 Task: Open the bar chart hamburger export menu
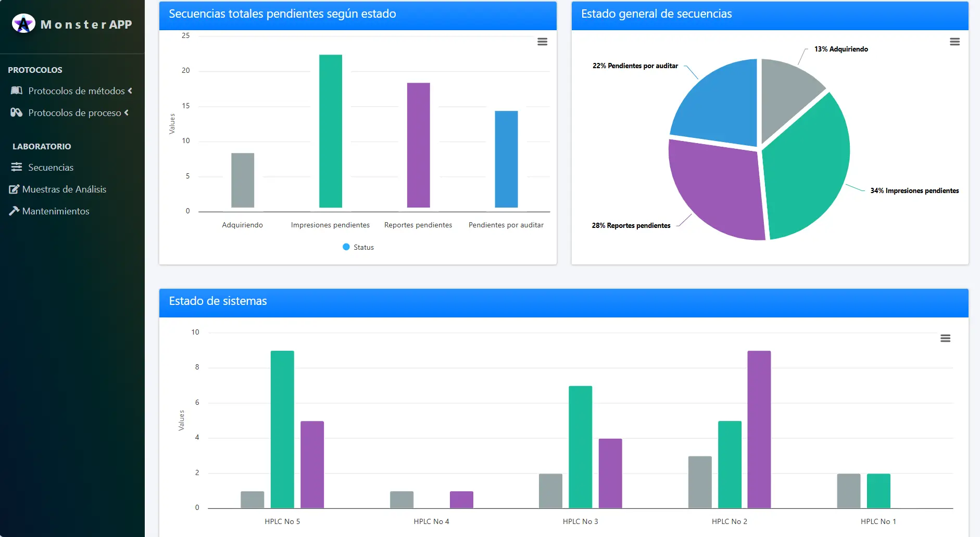[x=542, y=42]
